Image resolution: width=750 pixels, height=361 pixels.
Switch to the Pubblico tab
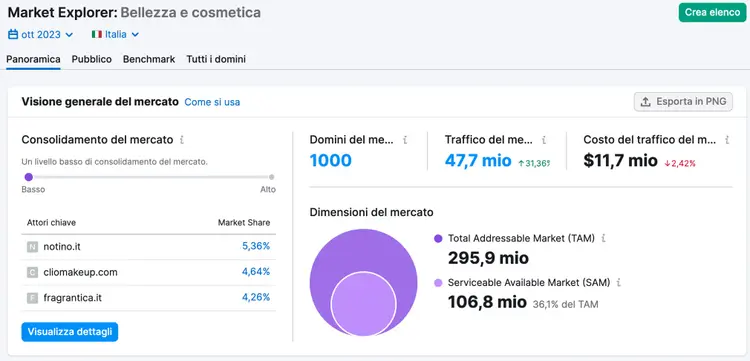[x=92, y=59]
